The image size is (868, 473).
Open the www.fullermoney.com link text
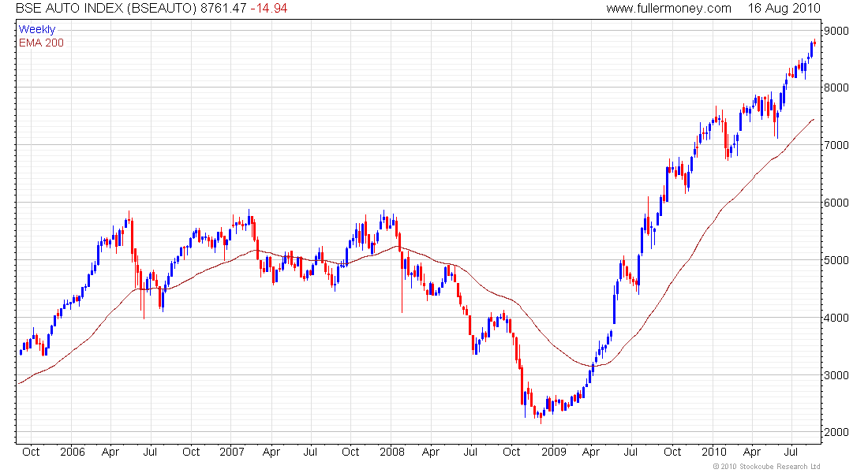pyautogui.click(x=668, y=9)
